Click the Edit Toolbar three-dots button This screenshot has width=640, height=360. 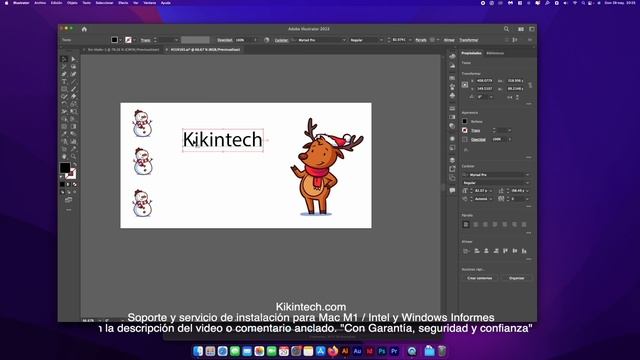tap(69, 210)
